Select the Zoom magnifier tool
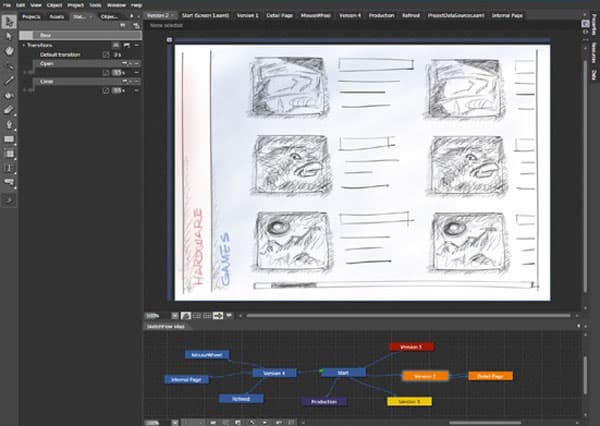 9,66
